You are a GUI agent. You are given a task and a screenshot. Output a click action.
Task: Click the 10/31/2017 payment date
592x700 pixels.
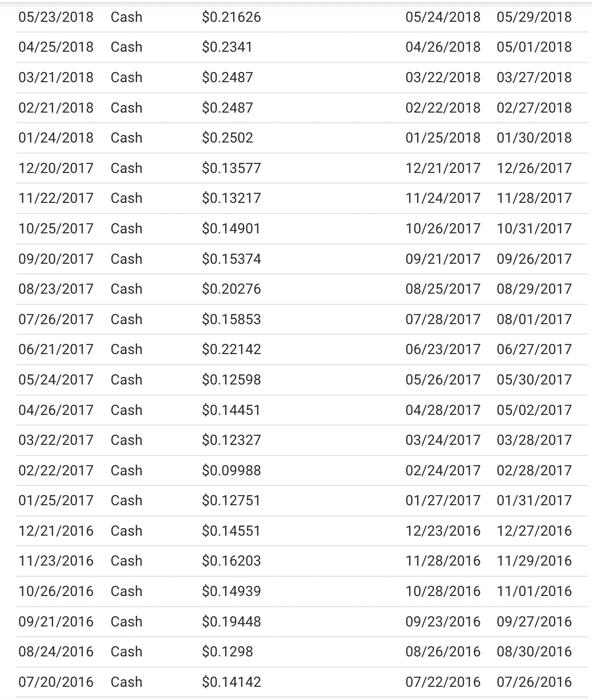point(534,229)
